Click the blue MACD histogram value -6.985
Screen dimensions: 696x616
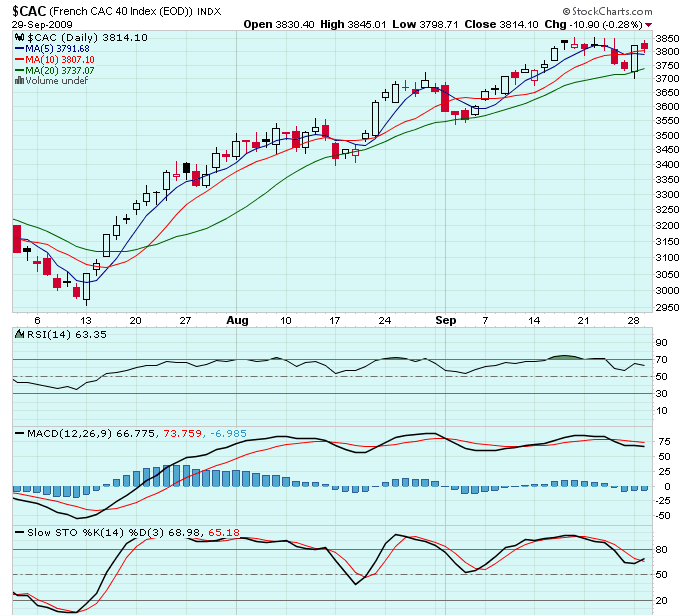[228, 433]
